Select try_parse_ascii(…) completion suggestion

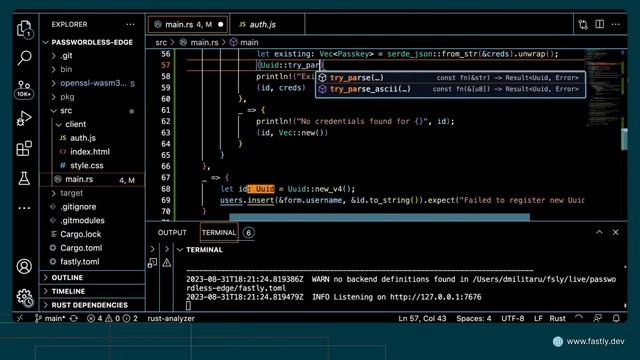pos(450,89)
